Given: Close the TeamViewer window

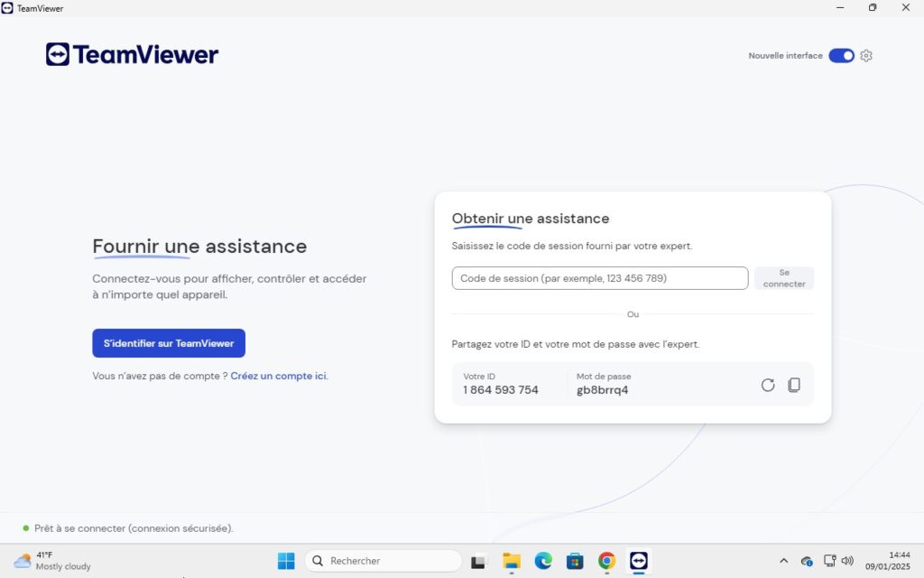Looking at the screenshot, I should coord(906,7).
